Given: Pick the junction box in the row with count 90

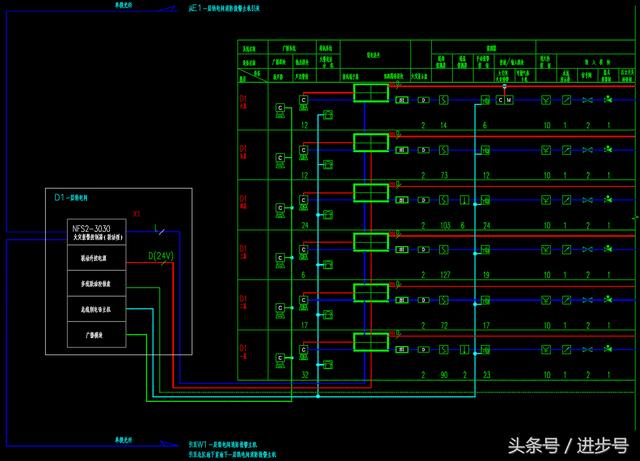Looking at the screenshot, I should [371, 342].
